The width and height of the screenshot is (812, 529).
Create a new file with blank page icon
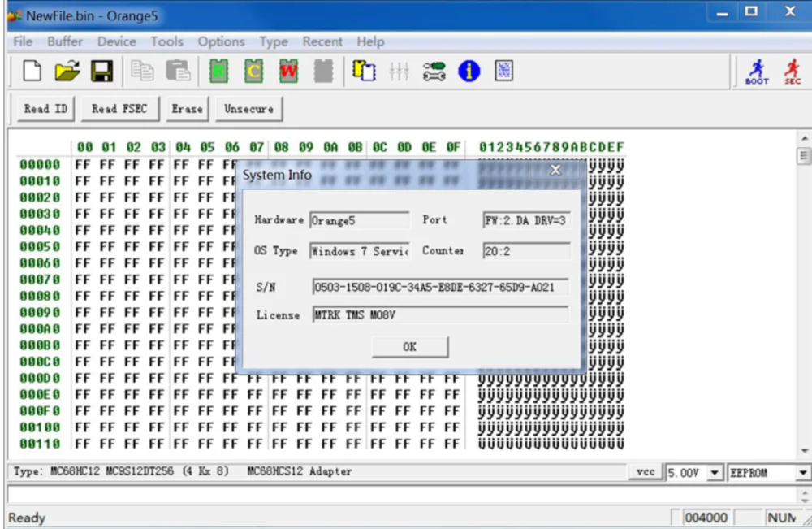pos(32,71)
